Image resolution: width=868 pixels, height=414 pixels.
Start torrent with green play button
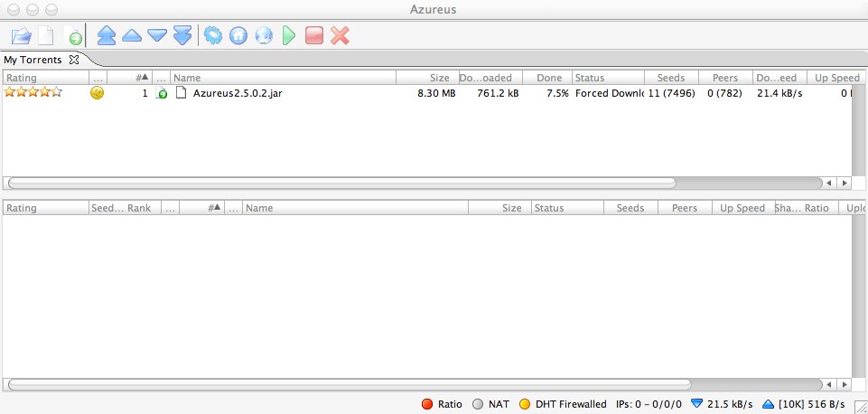coord(289,36)
